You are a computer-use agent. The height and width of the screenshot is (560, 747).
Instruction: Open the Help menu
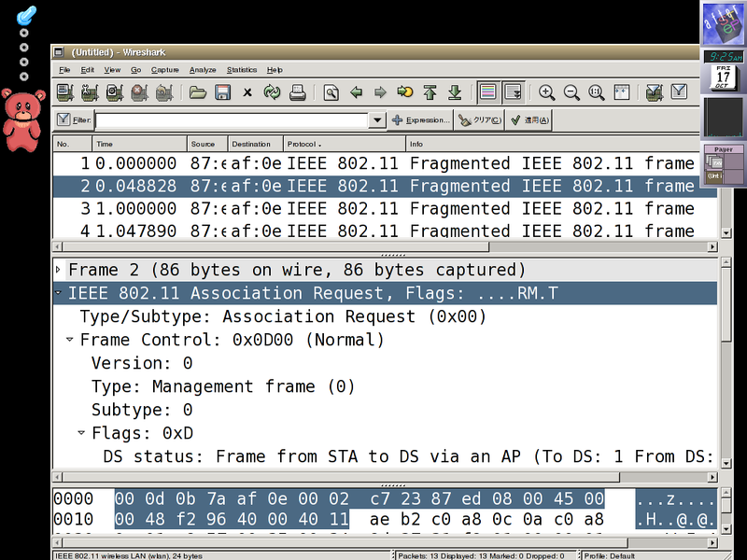click(x=275, y=69)
